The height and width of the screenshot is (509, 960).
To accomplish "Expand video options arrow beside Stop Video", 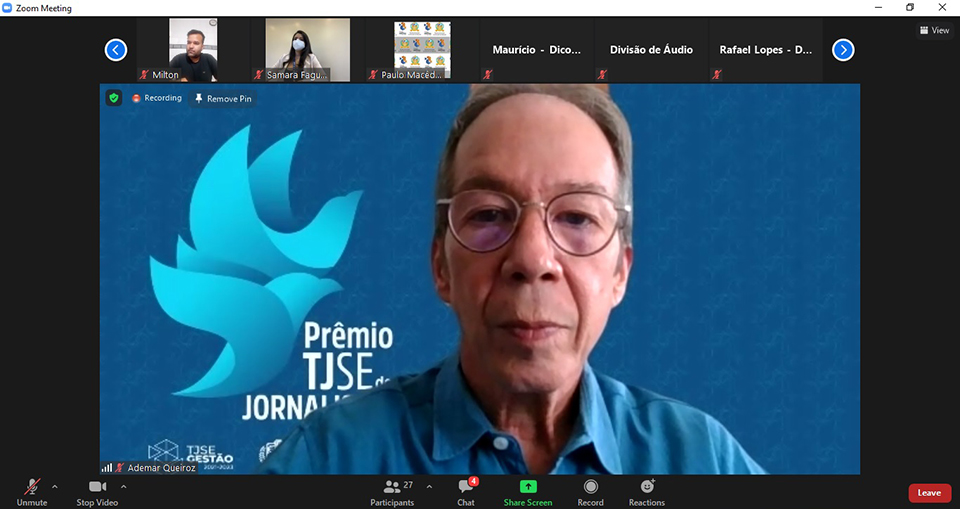I will 123,487.
